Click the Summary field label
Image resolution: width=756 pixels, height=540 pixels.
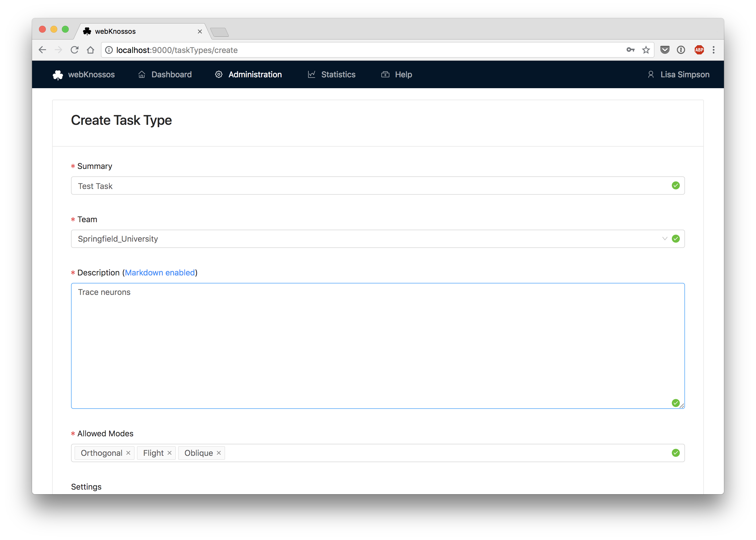point(94,166)
